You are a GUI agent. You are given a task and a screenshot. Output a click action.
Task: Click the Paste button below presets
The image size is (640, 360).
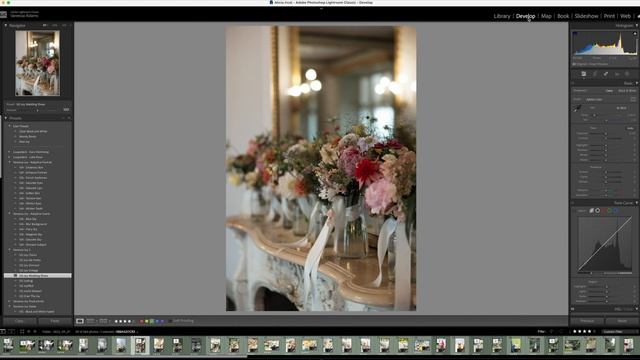pos(55,321)
